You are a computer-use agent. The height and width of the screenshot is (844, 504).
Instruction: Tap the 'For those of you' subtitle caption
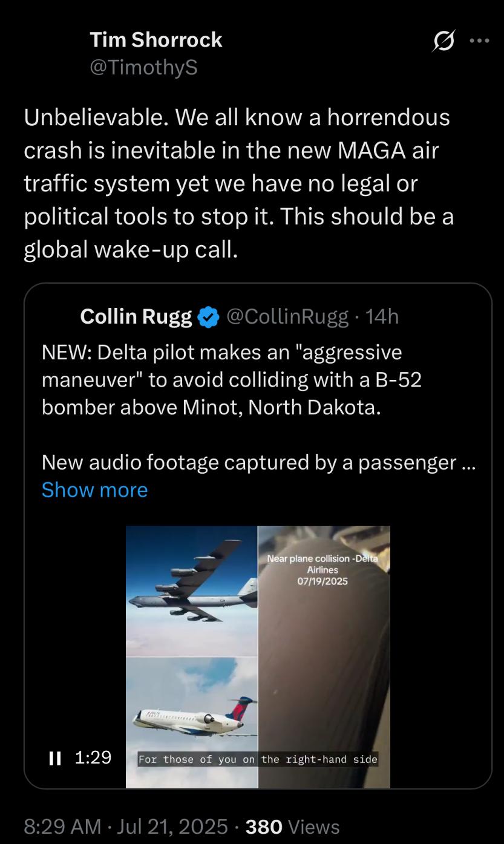[x=258, y=759]
